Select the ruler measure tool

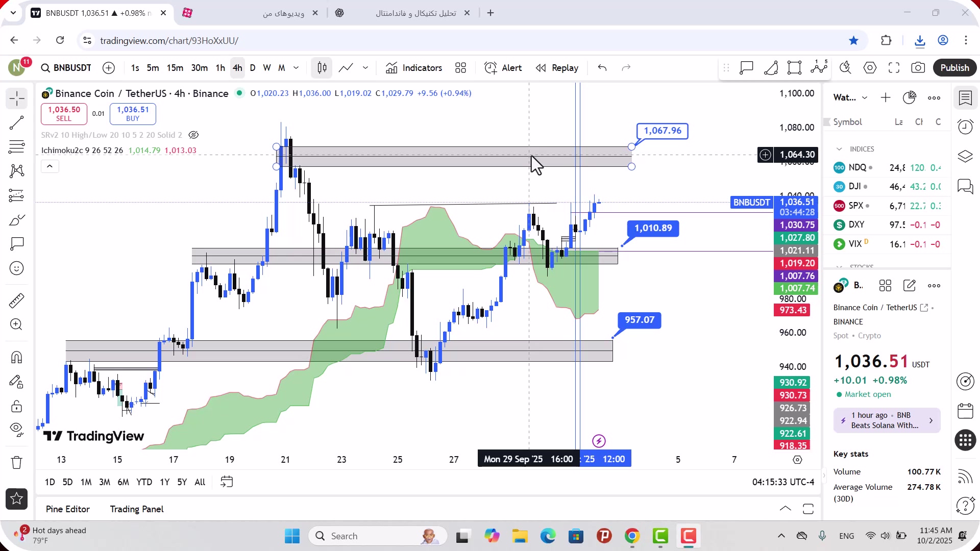[17, 300]
